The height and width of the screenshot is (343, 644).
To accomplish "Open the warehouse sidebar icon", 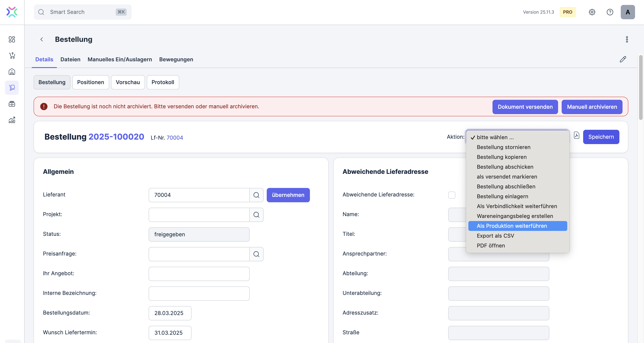I will pos(12,72).
